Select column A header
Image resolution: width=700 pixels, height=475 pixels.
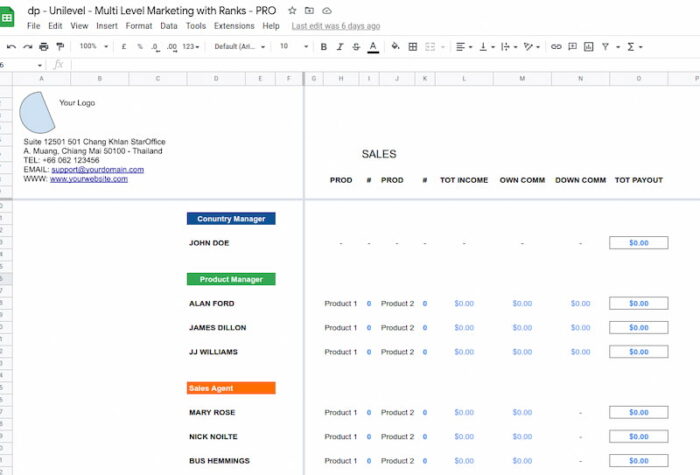(x=42, y=79)
